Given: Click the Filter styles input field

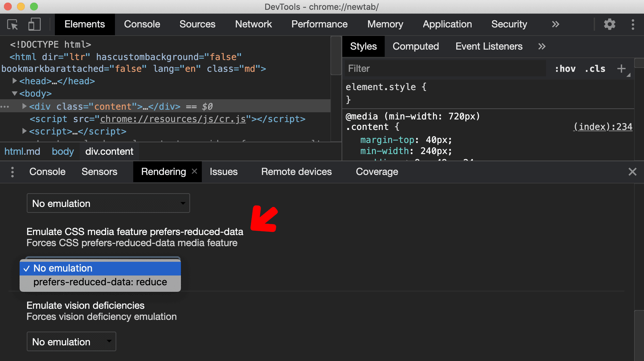Looking at the screenshot, I should (x=443, y=68).
